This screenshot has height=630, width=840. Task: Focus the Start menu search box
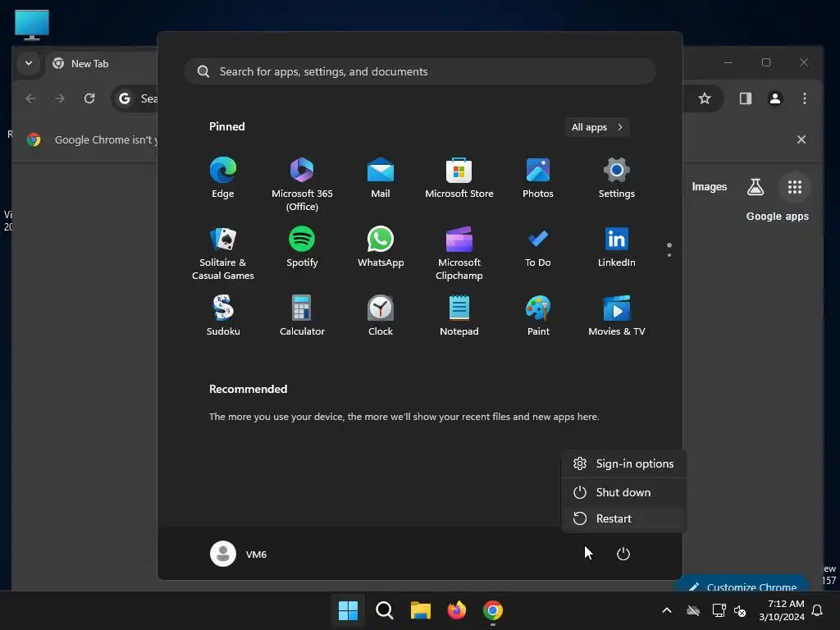(420, 71)
